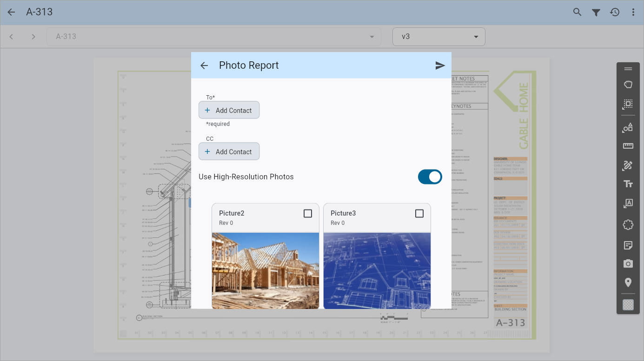Click the Photo Report title
This screenshot has height=361, width=644.
point(249,66)
